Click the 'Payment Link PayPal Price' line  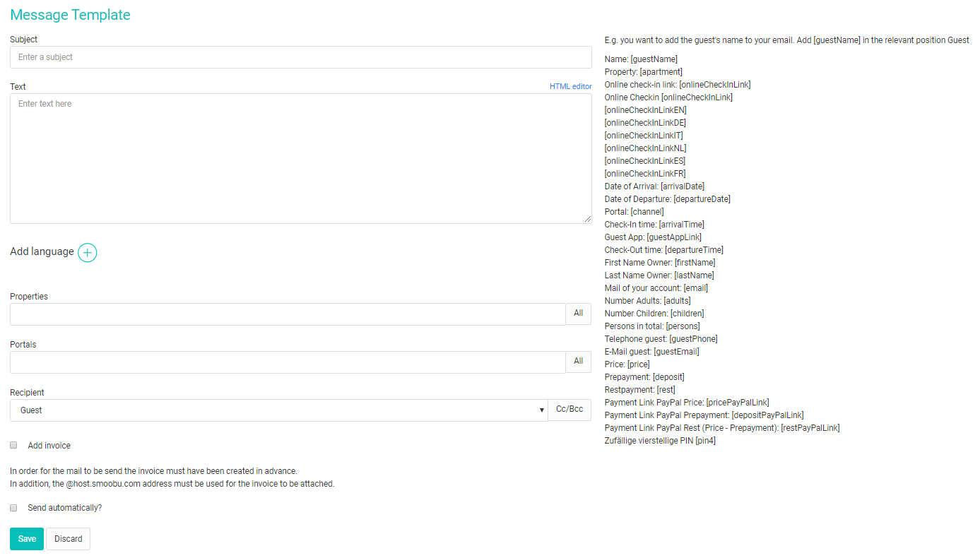coord(687,403)
